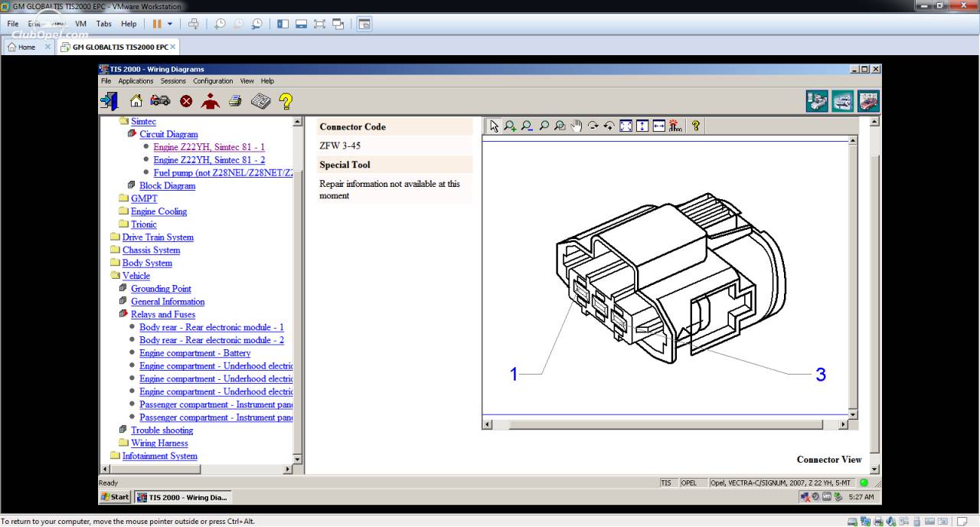Screen dimensions: 980x527
Task: Fit diagram to width
Action: pos(658,126)
